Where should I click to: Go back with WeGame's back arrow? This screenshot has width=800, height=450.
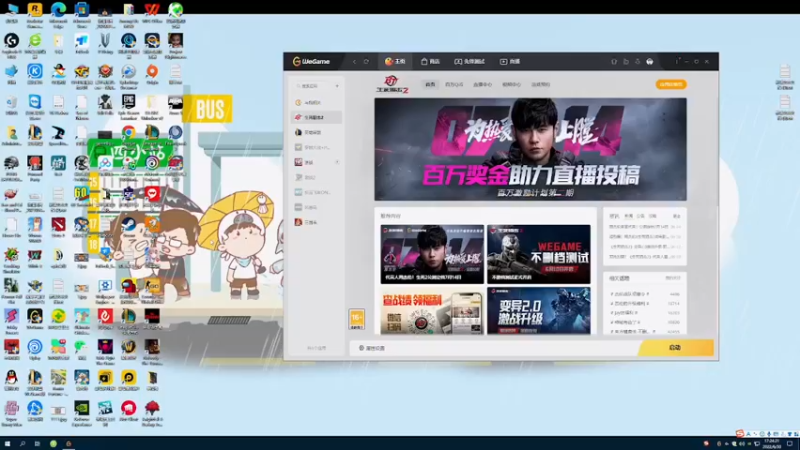355,62
